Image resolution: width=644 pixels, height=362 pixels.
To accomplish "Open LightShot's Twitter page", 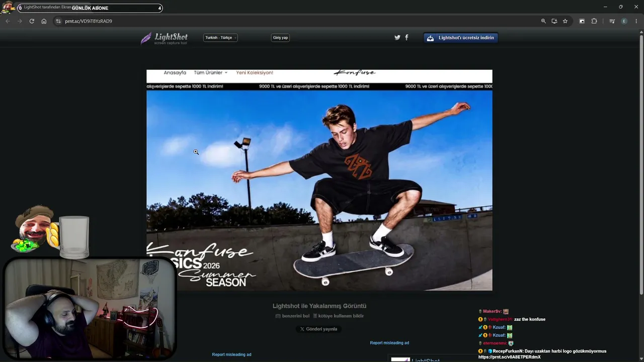I will pyautogui.click(x=397, y=38).
